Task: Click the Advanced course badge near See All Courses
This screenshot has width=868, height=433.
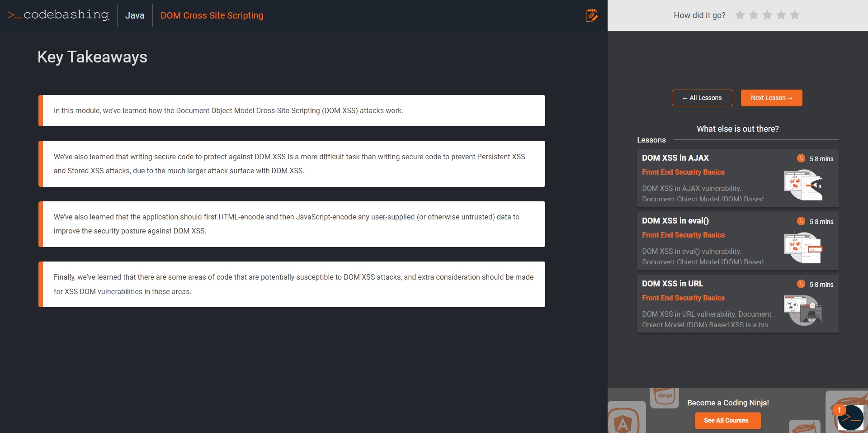Action: click(805, 426)
